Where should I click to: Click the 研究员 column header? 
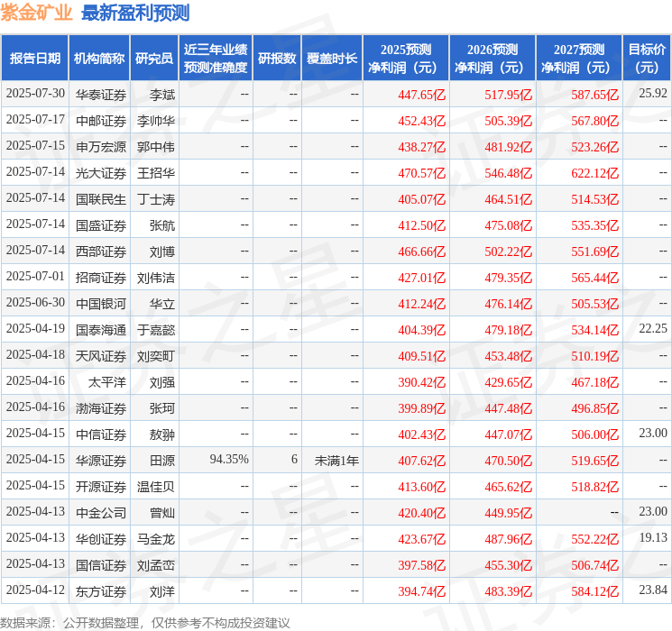click(x=154, y=59)
